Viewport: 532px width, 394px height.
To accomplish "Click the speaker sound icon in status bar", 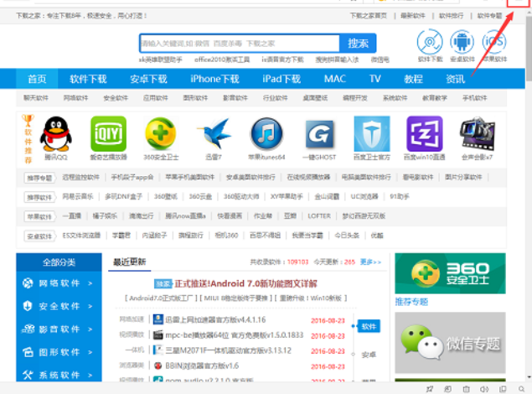I will point(484,389).
